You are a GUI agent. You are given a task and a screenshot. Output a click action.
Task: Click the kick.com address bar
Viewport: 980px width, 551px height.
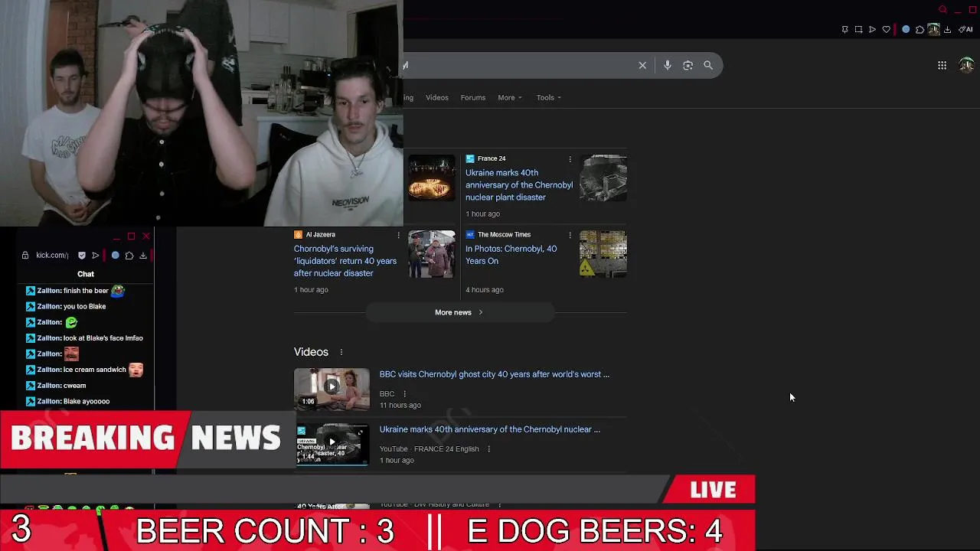tap(52, 256)
